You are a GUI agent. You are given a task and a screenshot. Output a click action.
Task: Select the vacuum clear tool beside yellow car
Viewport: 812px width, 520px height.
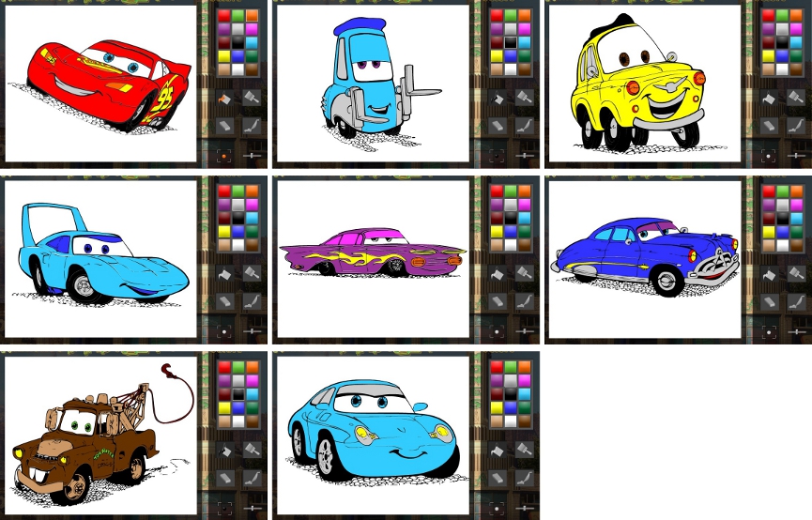coord(796,125)
